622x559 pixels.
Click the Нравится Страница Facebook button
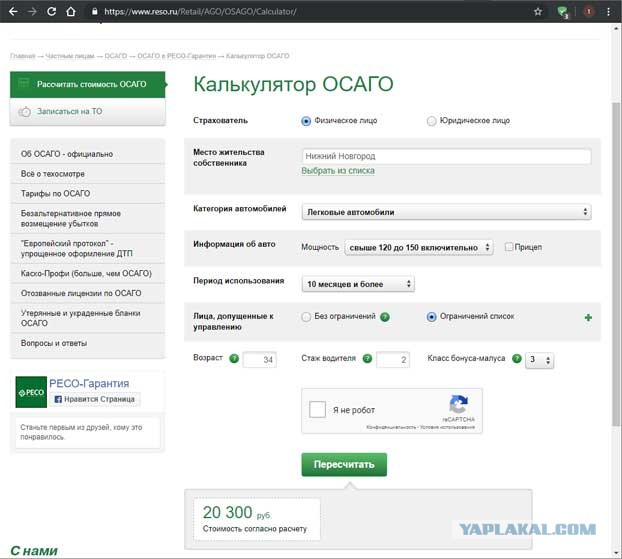point(94,399)
